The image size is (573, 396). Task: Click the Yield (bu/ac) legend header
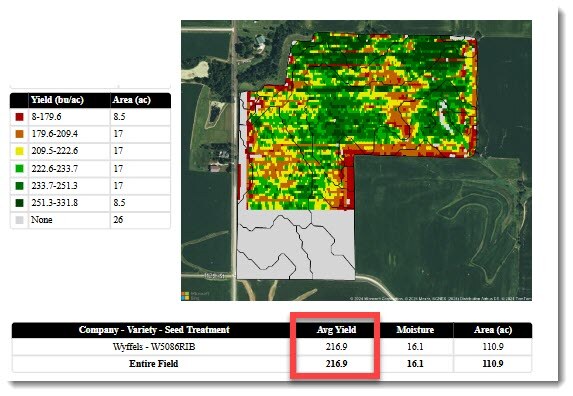pos(57,100)
